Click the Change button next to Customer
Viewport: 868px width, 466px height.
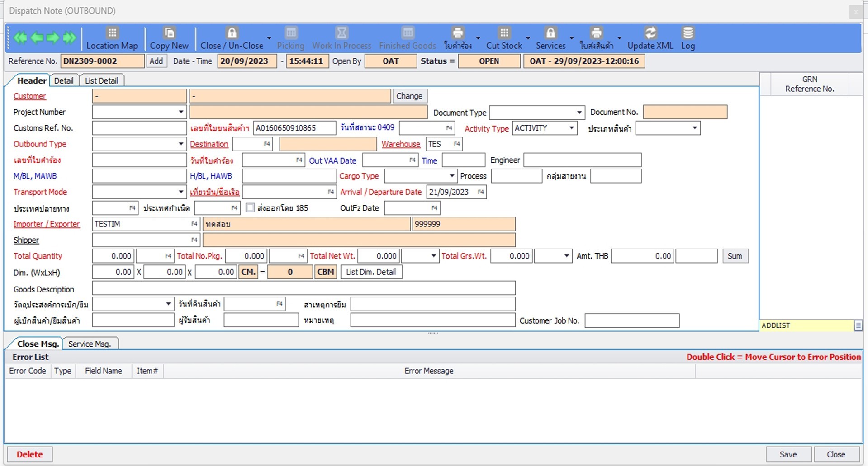(x=409, y=96)
